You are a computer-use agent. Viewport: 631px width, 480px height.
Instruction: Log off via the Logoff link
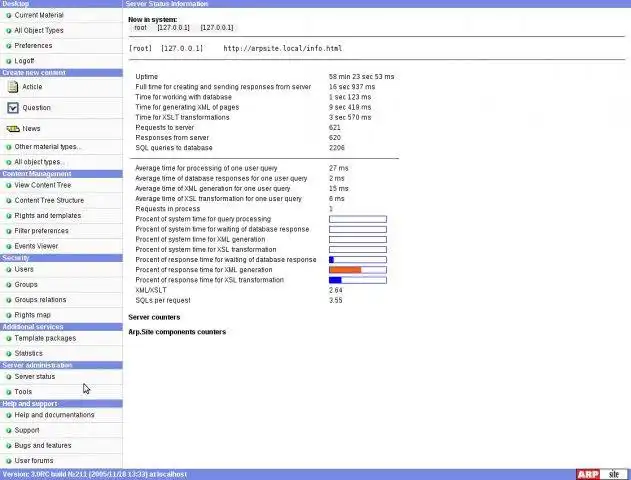coord(24,61)
